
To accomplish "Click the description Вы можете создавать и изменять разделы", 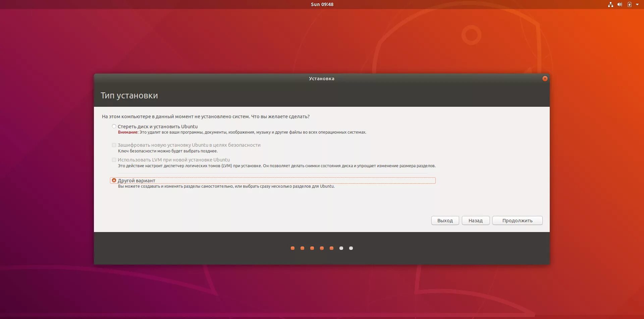I will click(226, 186).
